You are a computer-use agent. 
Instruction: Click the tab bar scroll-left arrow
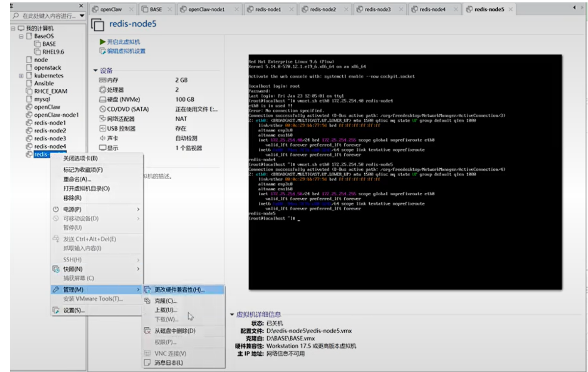(574, 8)
